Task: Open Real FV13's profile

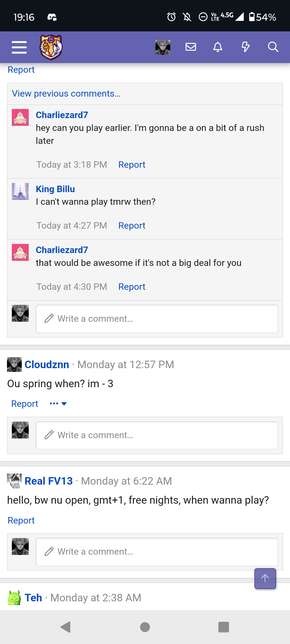Action: point(48,481)
